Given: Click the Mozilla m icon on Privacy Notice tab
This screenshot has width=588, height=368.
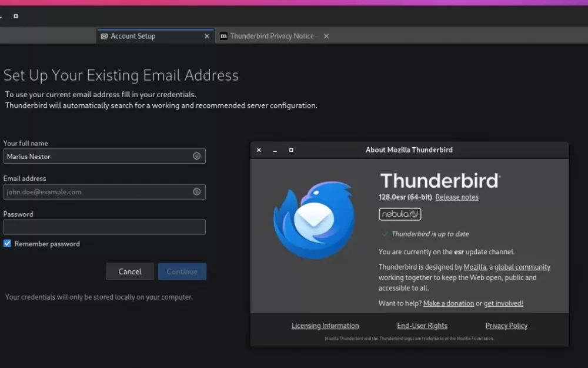Looking at the screenshot, I should 224,36.
